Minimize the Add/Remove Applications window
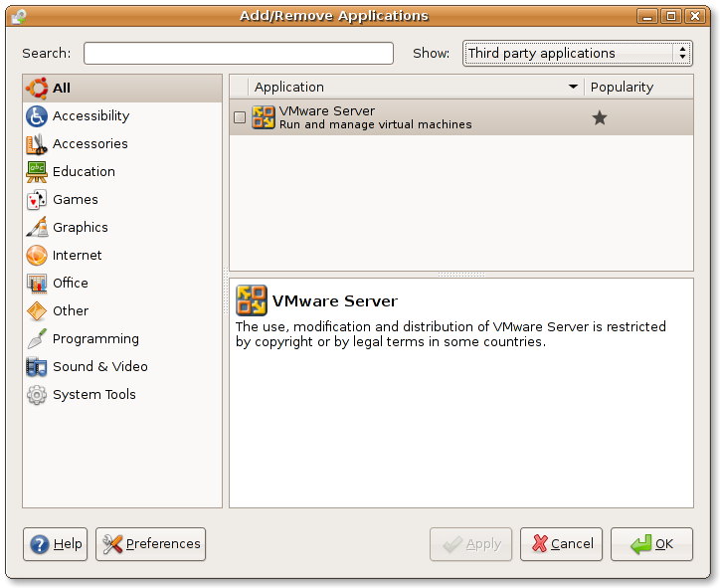 647,17
